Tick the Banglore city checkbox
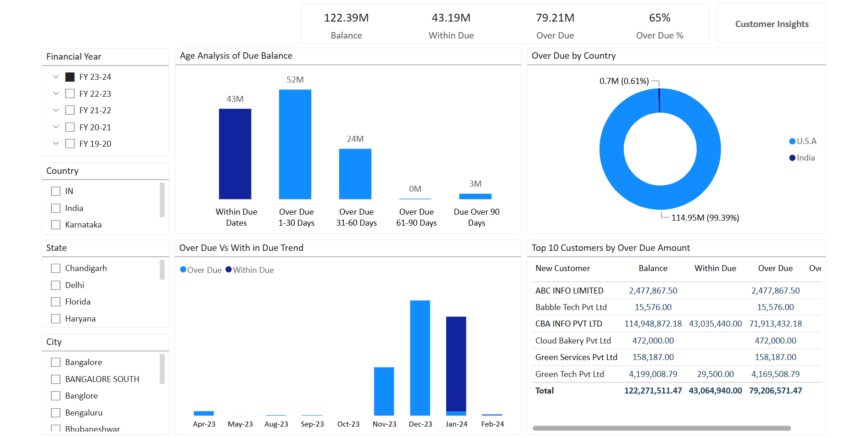The height and width of the screenshot is (438, 868). [56, 396]
